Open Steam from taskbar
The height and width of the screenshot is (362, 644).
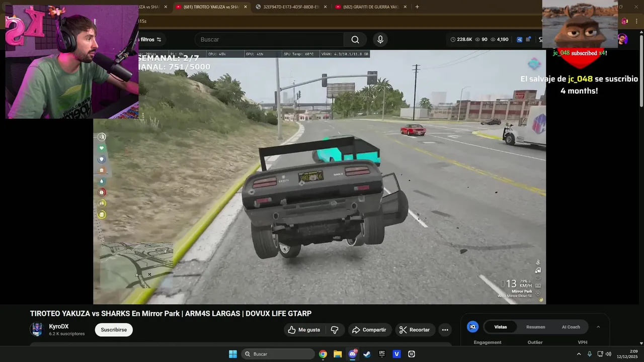367,354
